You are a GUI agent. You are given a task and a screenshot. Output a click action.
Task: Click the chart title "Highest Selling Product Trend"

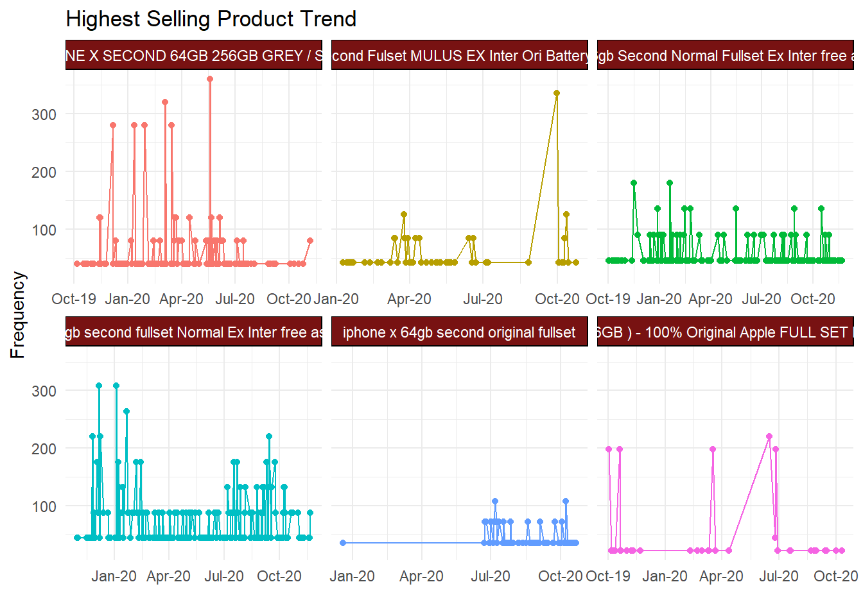211,19
